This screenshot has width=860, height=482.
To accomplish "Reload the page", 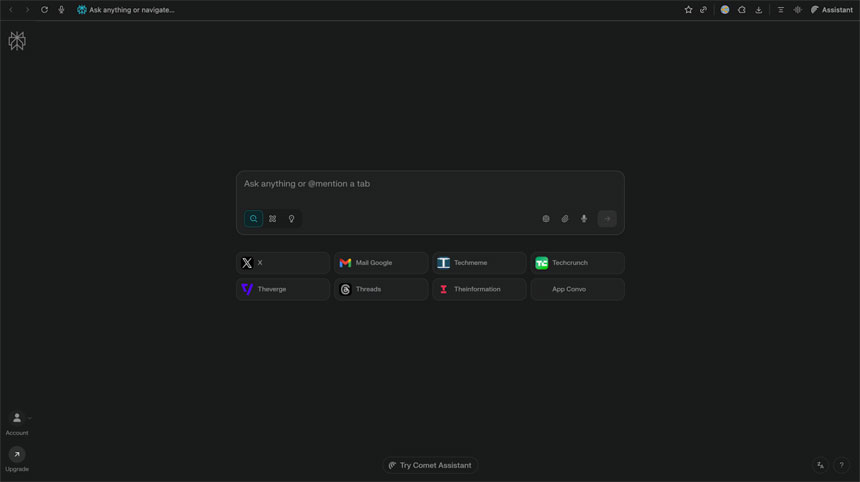I will [x=44, y=10].
